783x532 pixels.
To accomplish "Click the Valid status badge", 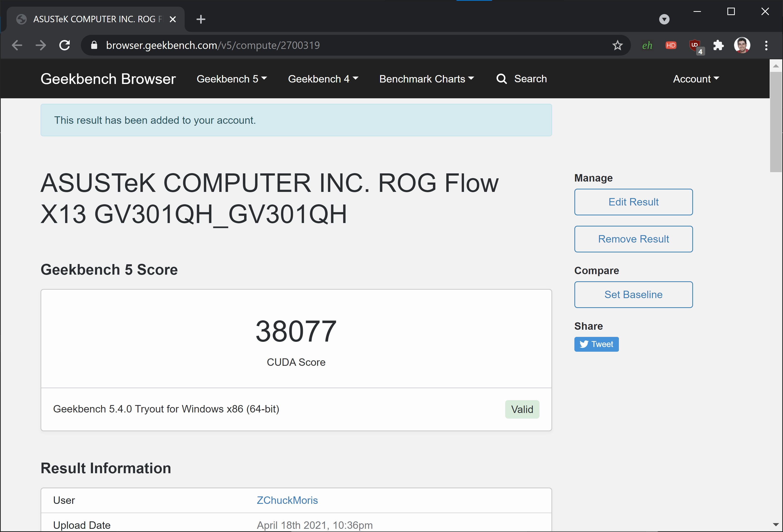I will [522, 409].
